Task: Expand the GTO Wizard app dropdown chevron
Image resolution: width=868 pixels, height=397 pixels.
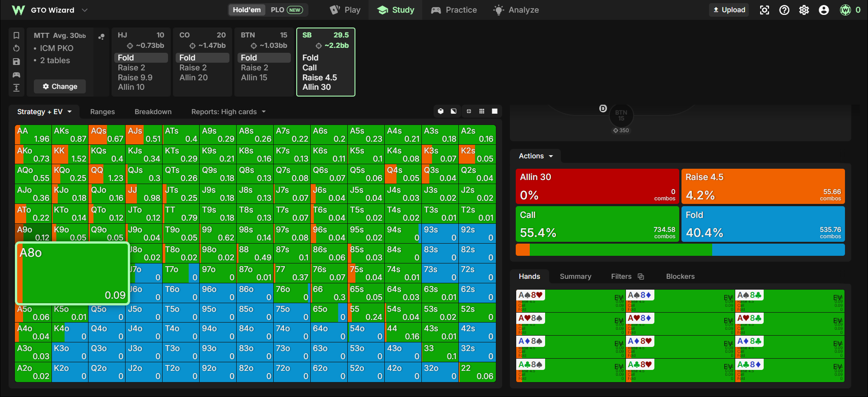Action: point(84,10)
